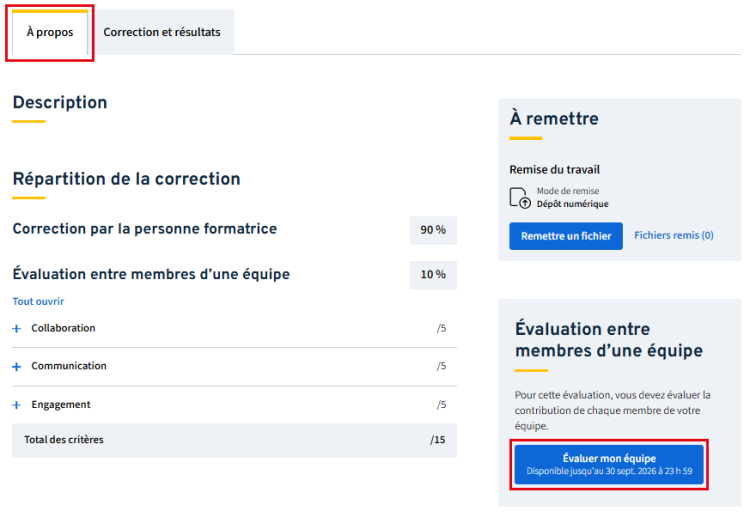Expand the Engagement criterion row

(234, 405)
